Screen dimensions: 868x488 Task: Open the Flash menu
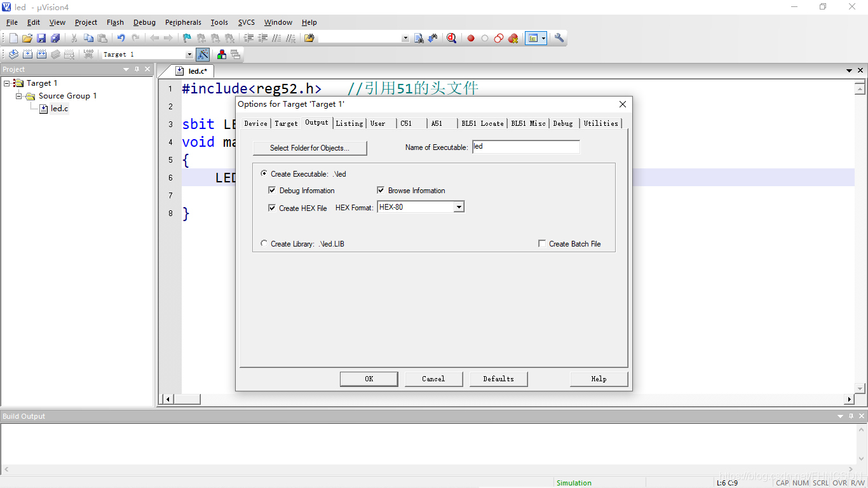coord(115,22)
